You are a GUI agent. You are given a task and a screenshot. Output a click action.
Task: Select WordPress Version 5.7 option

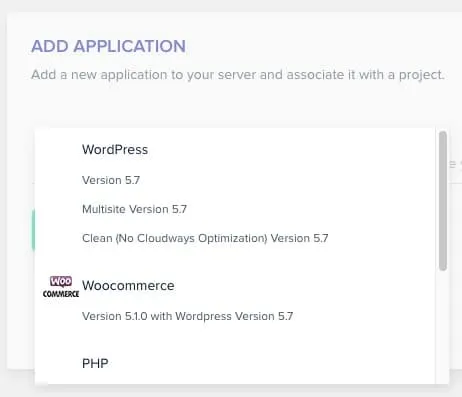point(111,180)
